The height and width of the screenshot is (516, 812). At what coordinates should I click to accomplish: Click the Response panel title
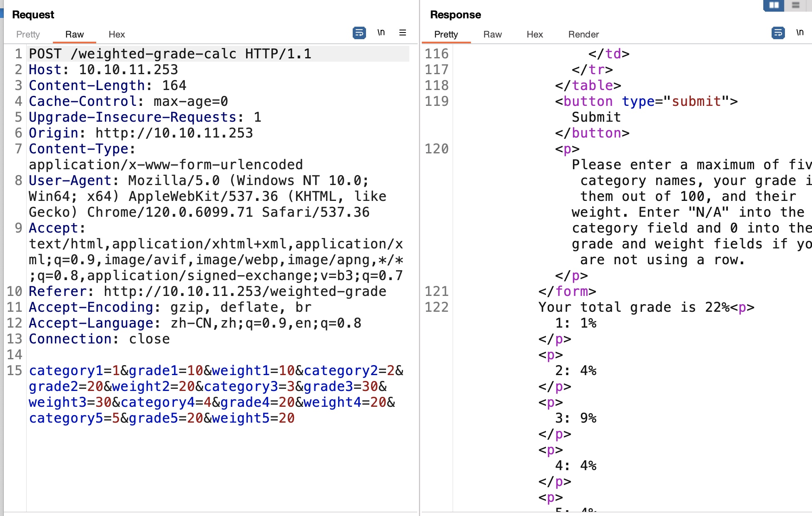pos(455,15)
